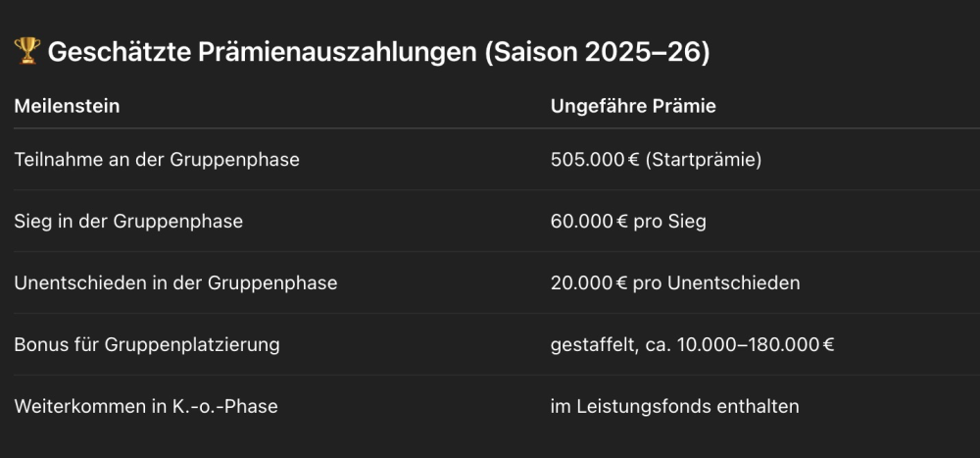The image size is (980, 458).
Task: Click the "60.000 €" amount
Action: click(589, 221)
